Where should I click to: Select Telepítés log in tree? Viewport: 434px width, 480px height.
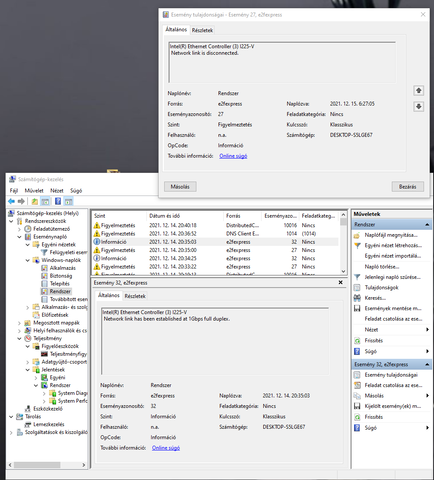point(59,283)
